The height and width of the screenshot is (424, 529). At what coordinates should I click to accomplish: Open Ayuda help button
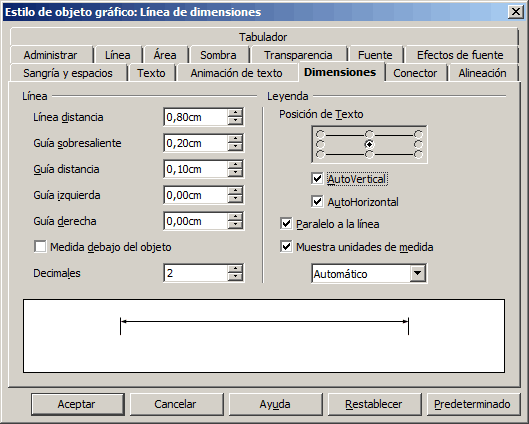coord(275,404)
